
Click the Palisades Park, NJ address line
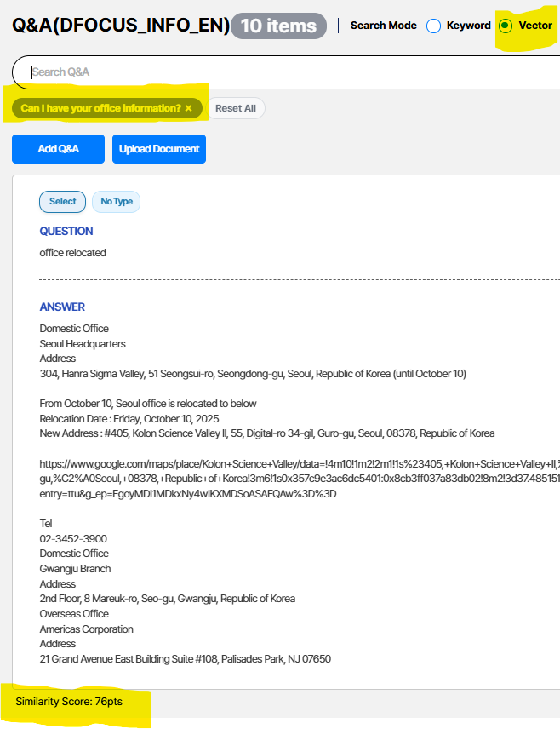pos(185,659)
